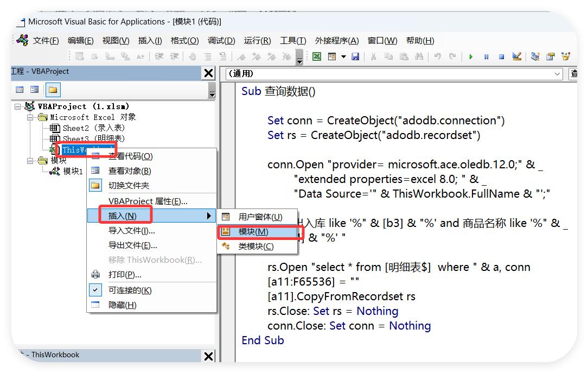The width and height of the screenshot is (588, 373).
Task: Open the 工具(T) menu
Action: (x=293, y=41)
